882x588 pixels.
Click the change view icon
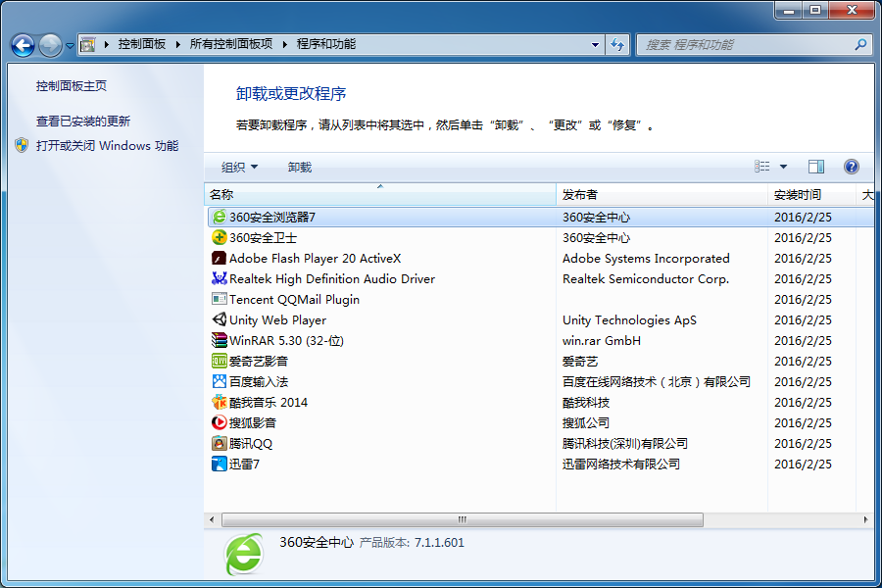[762, 167]
